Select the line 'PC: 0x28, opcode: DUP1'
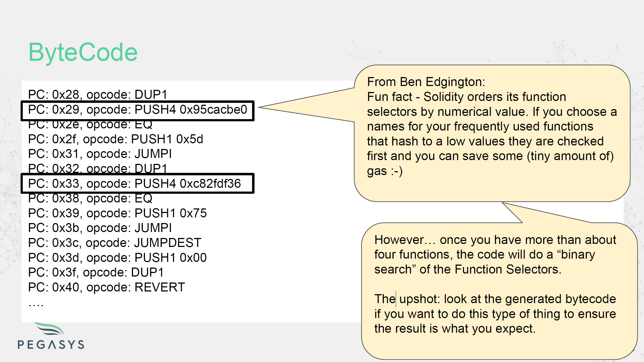Viewport: 644px width, 362px height. (x=98, y=94)
